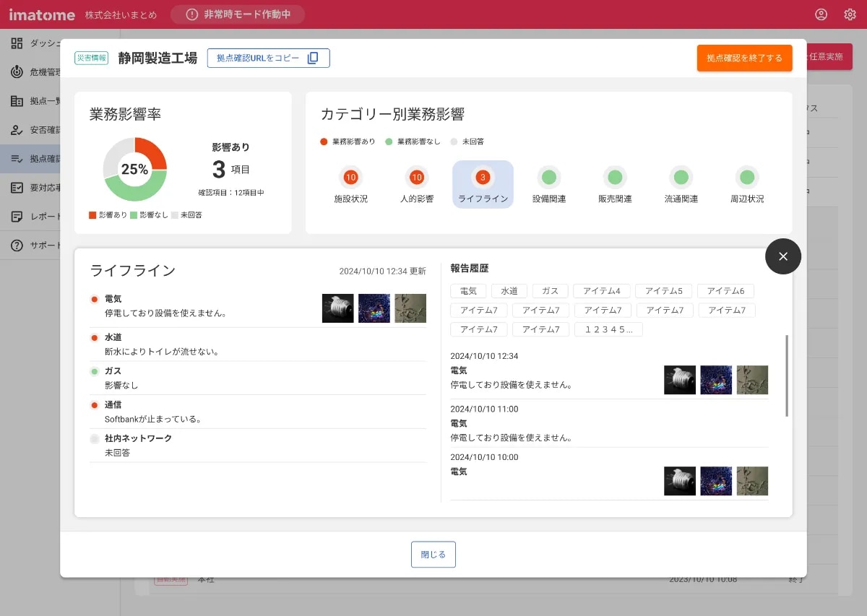The width and height of the screenshot is (867, 616).
Task: Click the 拠点確認URLをコピー button
Action: click(268, 58)
